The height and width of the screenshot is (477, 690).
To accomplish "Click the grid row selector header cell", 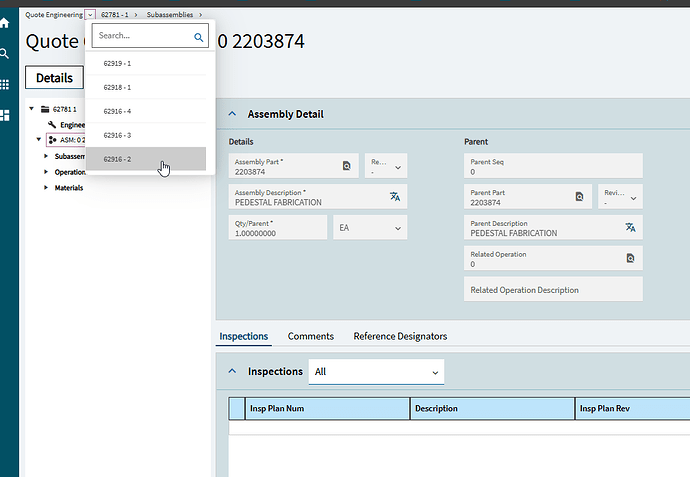I will pos(237,408).
